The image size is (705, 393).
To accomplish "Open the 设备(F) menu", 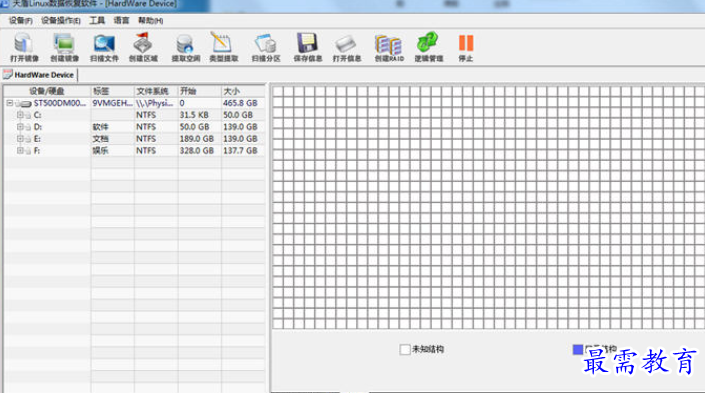I will click(x=20, y=21).
